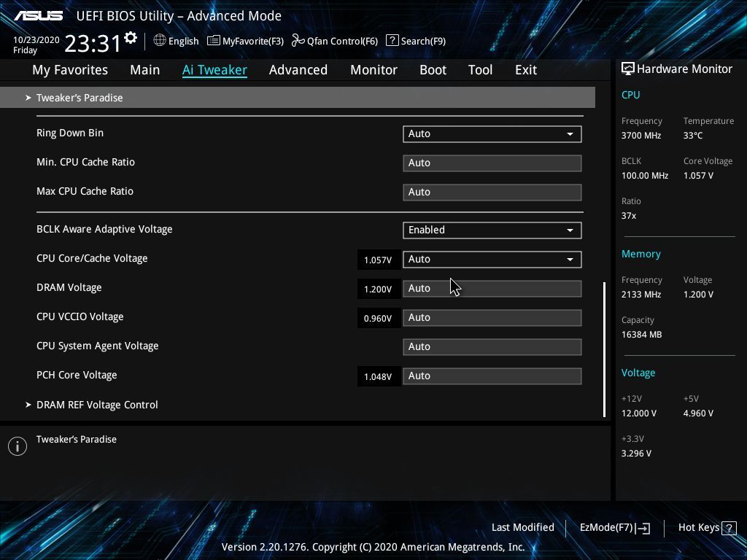Click the 100.00 MHz BCLK value
This screenshot has height=560, width=747.
[x=645, y=176]
